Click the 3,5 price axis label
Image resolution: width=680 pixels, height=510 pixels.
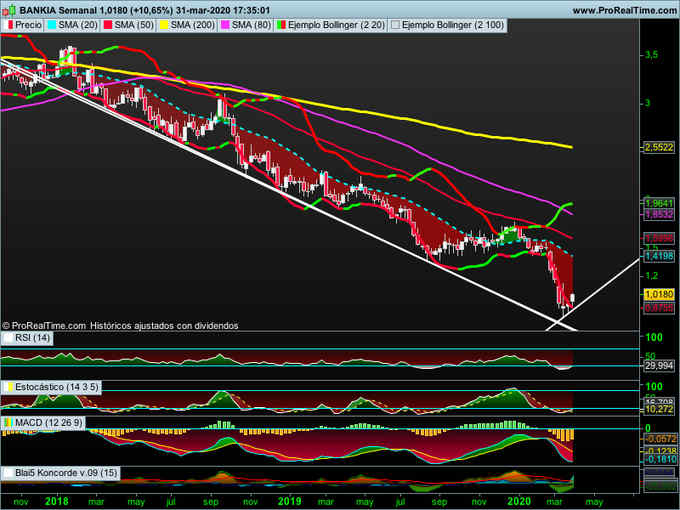click(651, 55)
